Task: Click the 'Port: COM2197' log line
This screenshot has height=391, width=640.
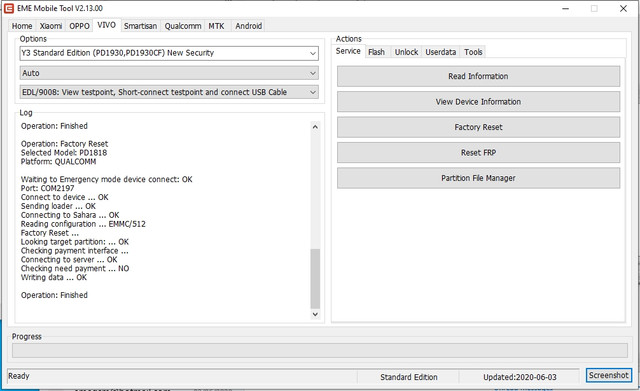Action: 47,189
